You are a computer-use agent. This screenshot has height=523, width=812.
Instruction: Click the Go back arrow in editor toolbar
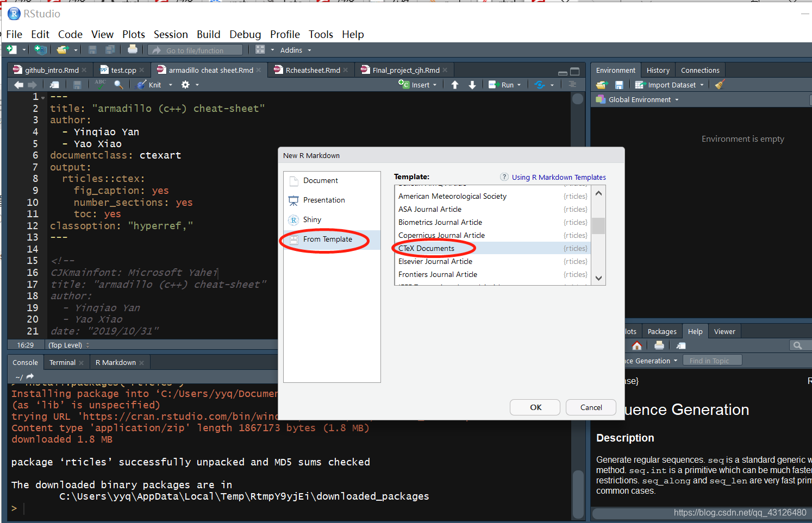click(19, 85)
